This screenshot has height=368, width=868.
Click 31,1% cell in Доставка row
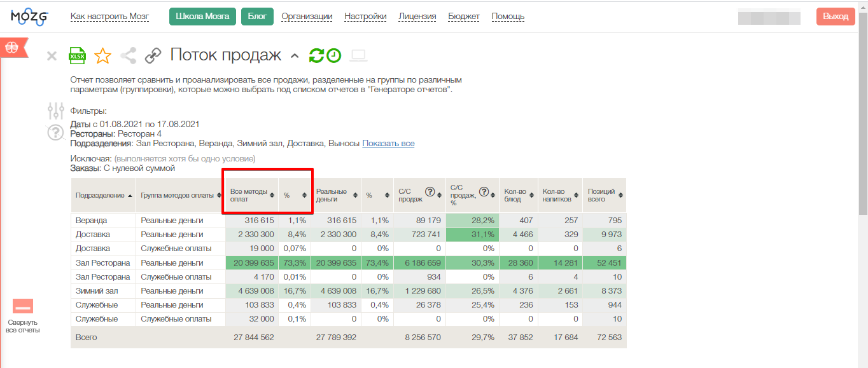click(x=472, y=235)
